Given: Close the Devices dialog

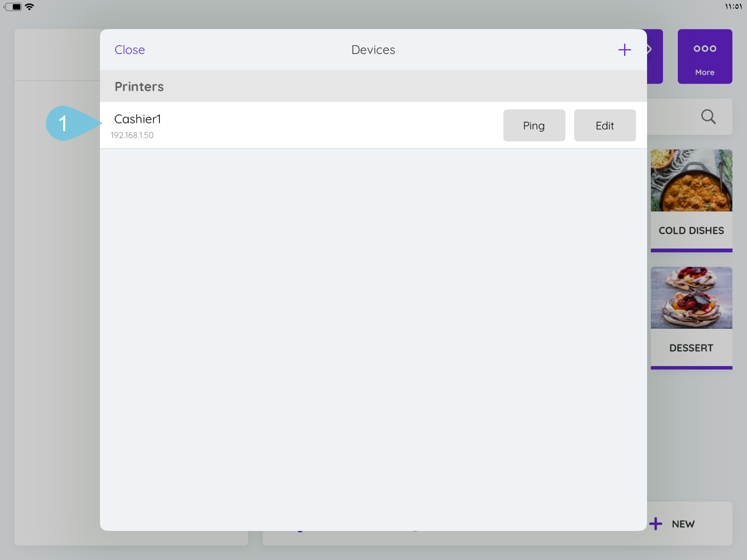Looking at the screenshot, I should pyautogui.click(x=130, y=50).
